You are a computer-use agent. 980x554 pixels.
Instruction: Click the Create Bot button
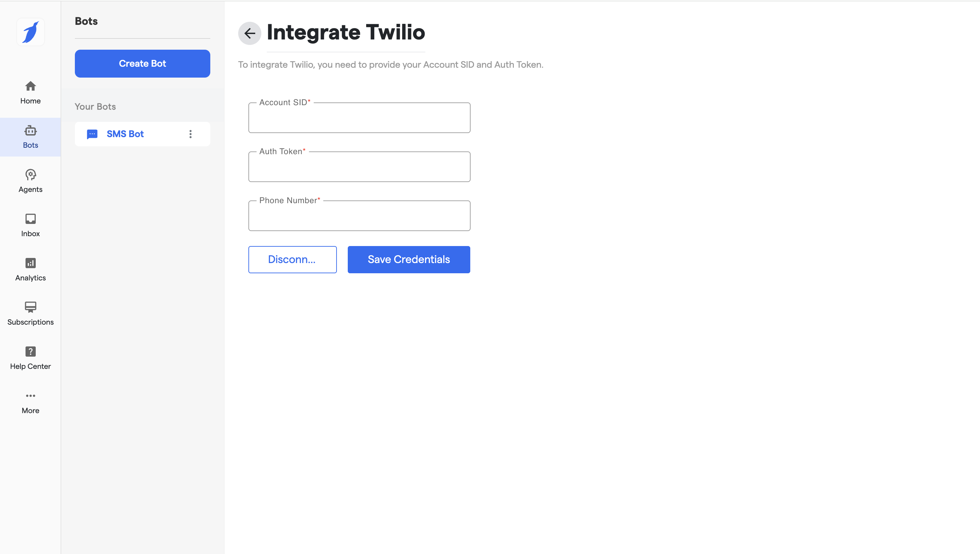pyautogui.click(x=142, y=64)
